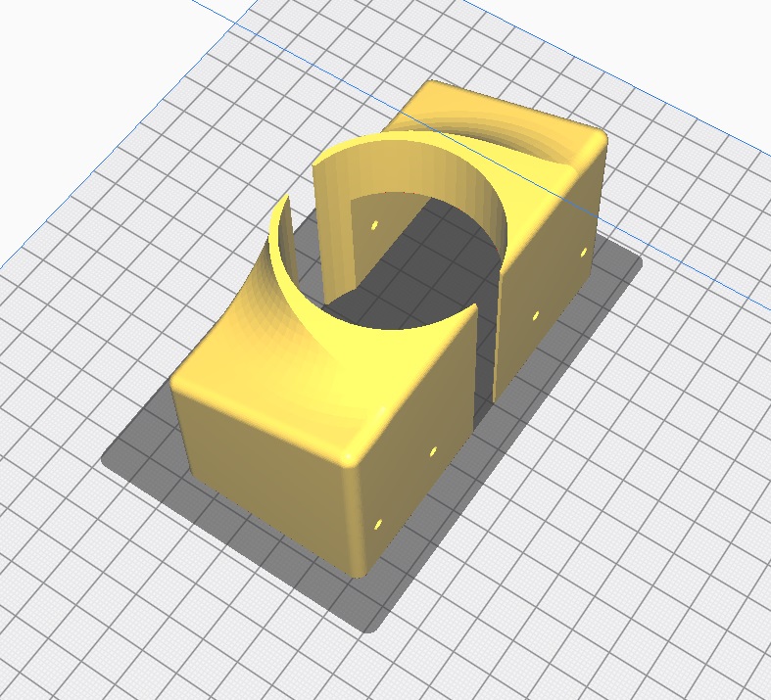This screenshot has width=771, height=700.
Task: Click the rounded bottom corner of front block
Action: (358, 568)
